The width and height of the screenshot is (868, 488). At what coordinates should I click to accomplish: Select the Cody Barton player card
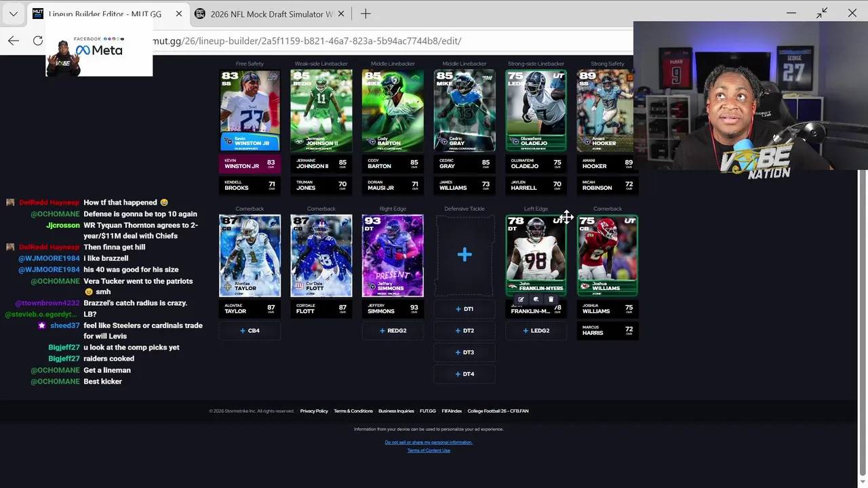[x=393, y=110]
